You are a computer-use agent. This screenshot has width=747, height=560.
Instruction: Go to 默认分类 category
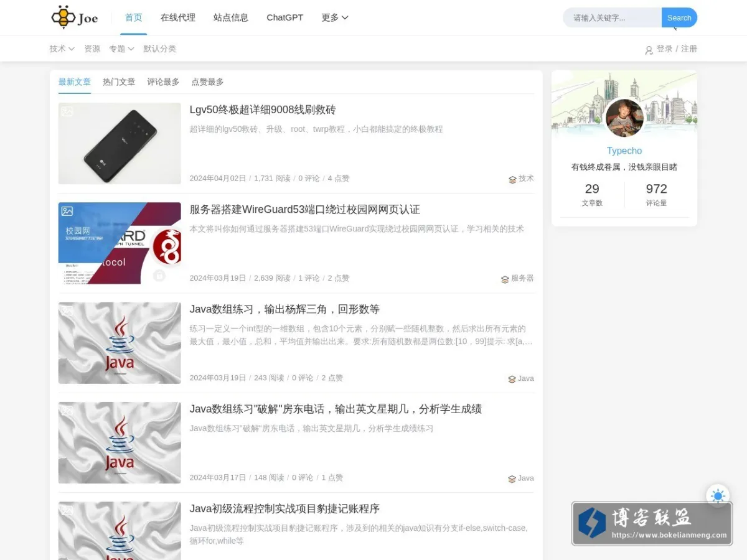160,49
